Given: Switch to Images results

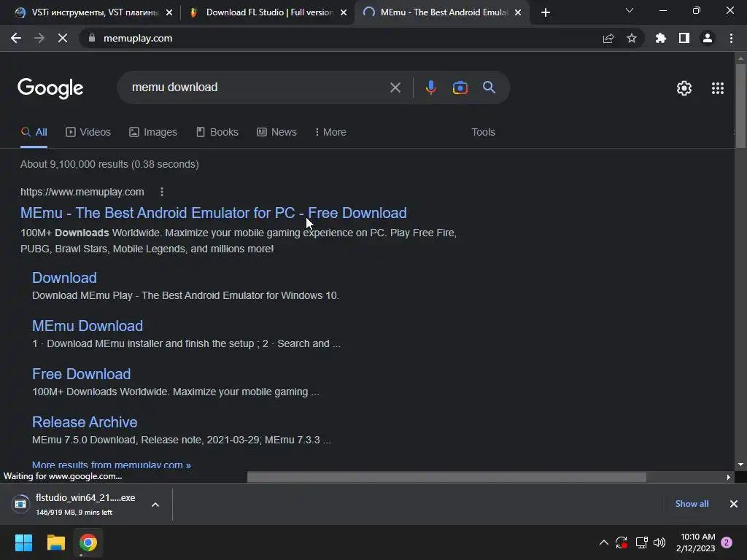Looking at the screenshot, I should [x=153, y=132].
